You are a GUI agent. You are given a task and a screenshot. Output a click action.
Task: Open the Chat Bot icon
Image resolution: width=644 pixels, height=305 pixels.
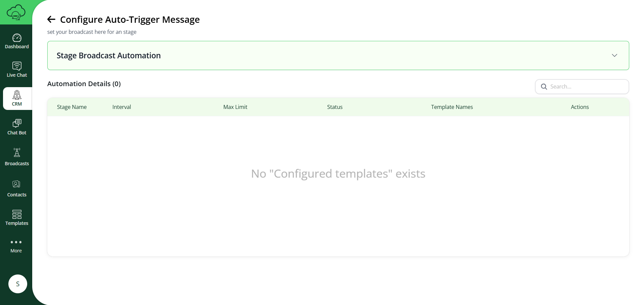coord(17,123)
